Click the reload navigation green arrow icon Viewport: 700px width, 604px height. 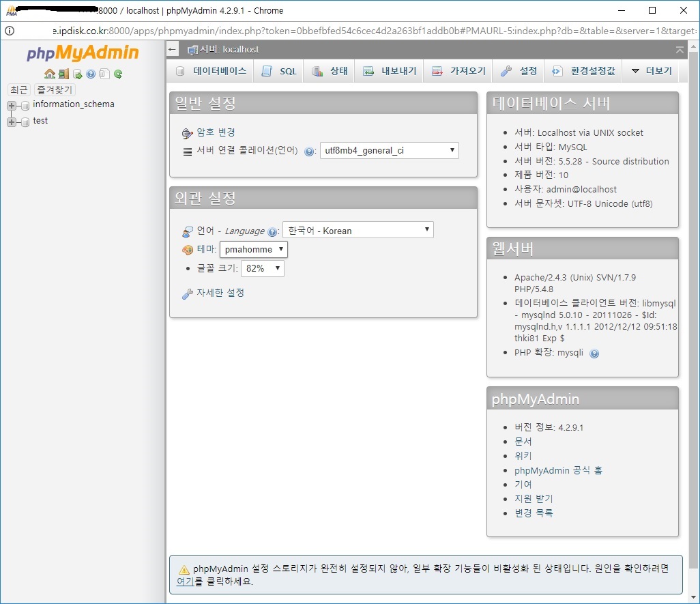[118, 74]
